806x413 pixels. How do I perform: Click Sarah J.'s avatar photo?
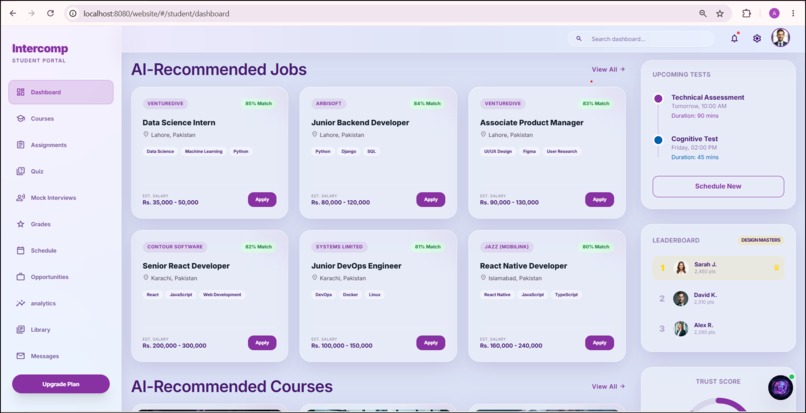(681, 268)
